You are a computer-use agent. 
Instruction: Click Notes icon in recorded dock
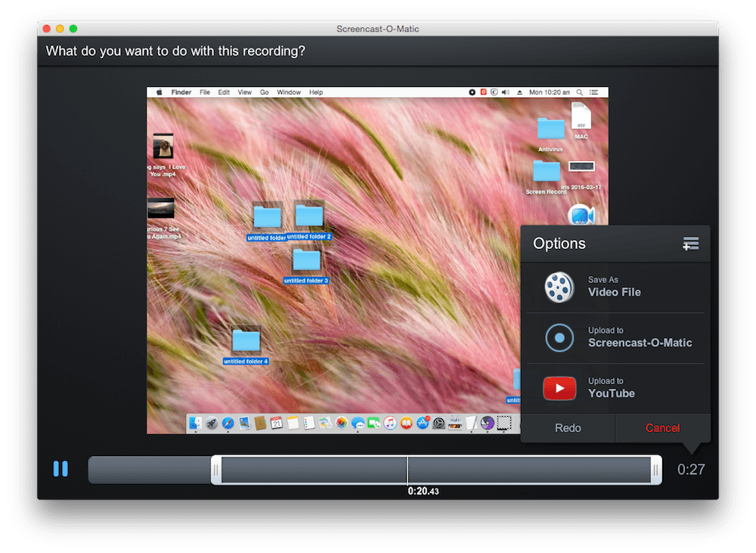(x=293, y=423)
